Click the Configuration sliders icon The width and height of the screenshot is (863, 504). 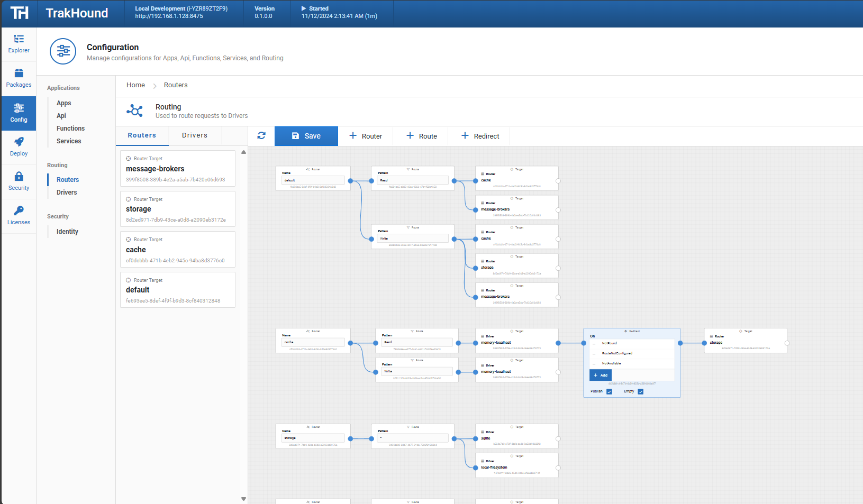click(x=63, y=51)
